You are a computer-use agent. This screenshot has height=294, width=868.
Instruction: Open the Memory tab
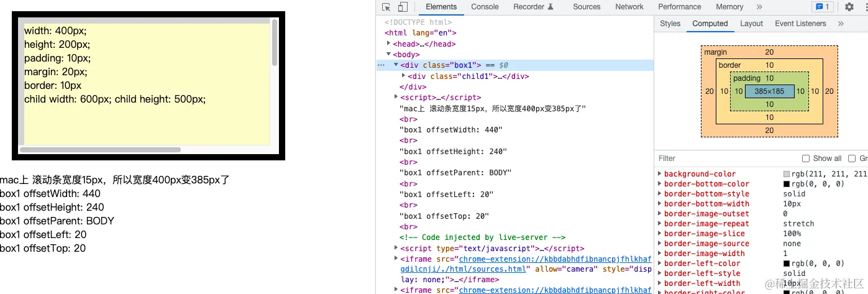729,7
